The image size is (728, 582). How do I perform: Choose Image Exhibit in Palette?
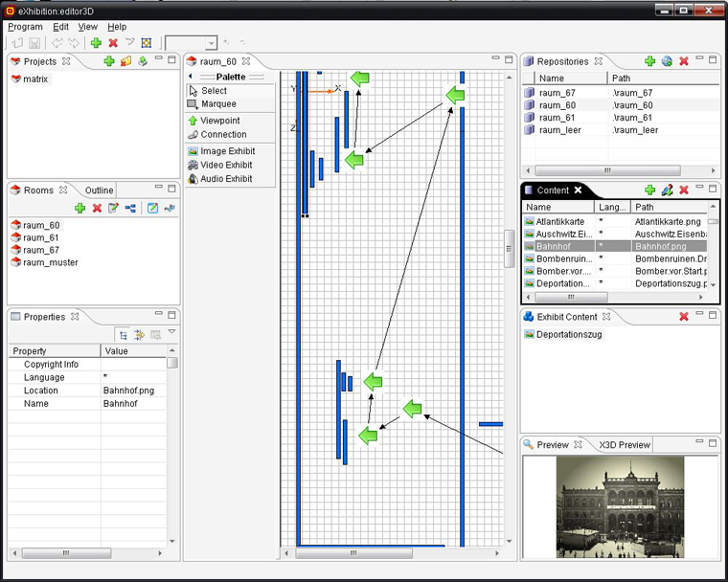point(231,151)
